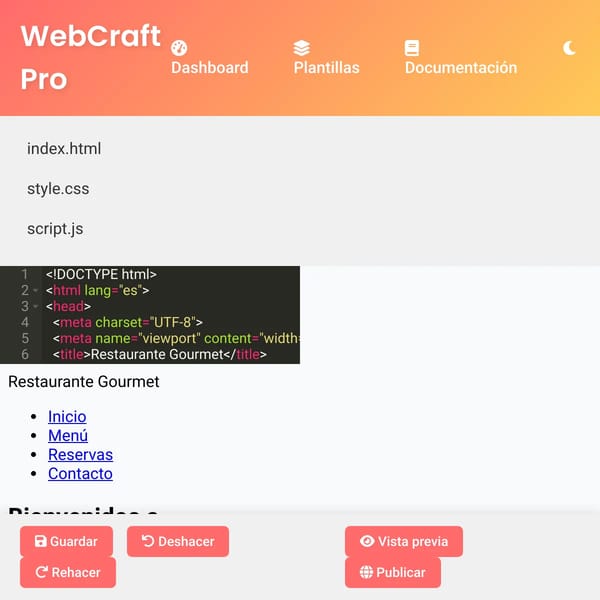Click the Dashboard gauge icon
The image size is (600, 600).
[179, 48]
